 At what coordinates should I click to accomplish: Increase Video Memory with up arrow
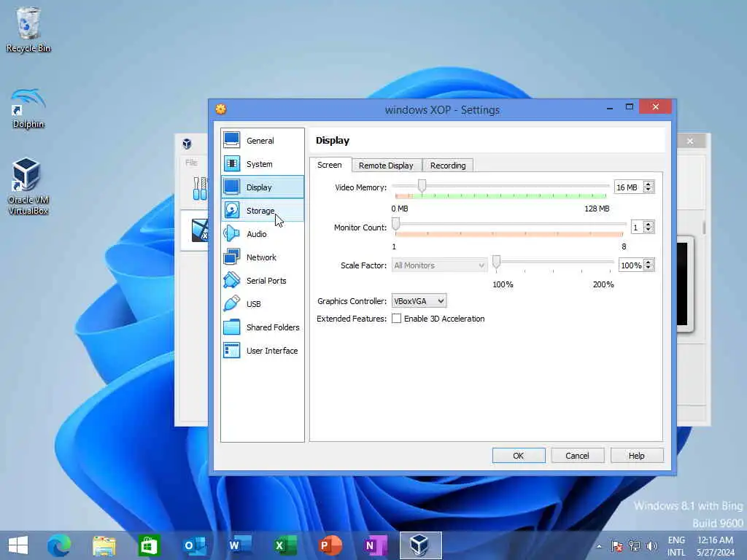[x=648, y=184]
